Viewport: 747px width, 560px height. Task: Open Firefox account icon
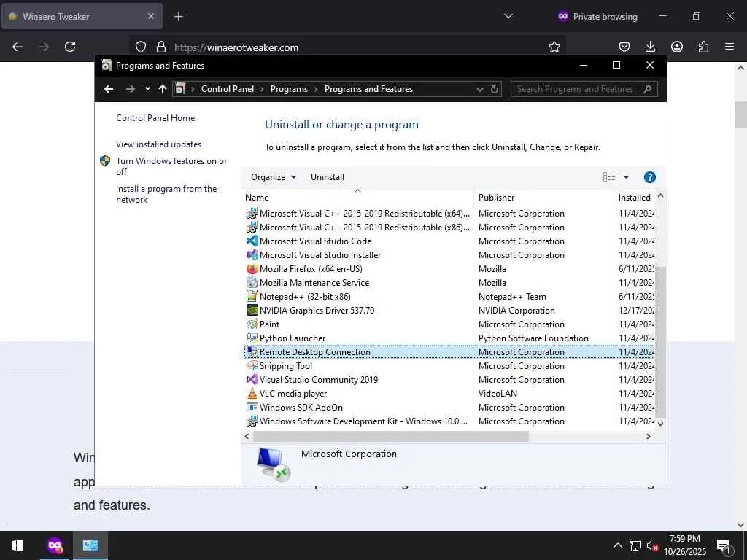676,47
